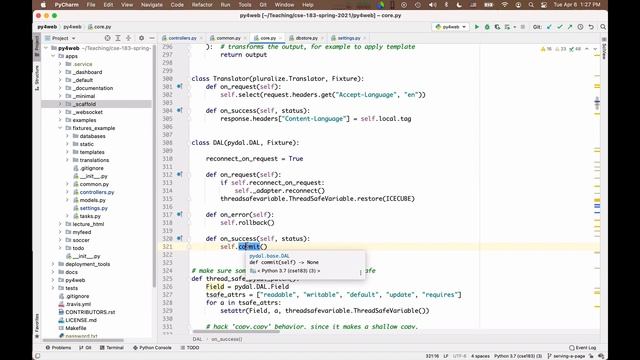
Task: Open the Tools menu
Action: (244, 5)
